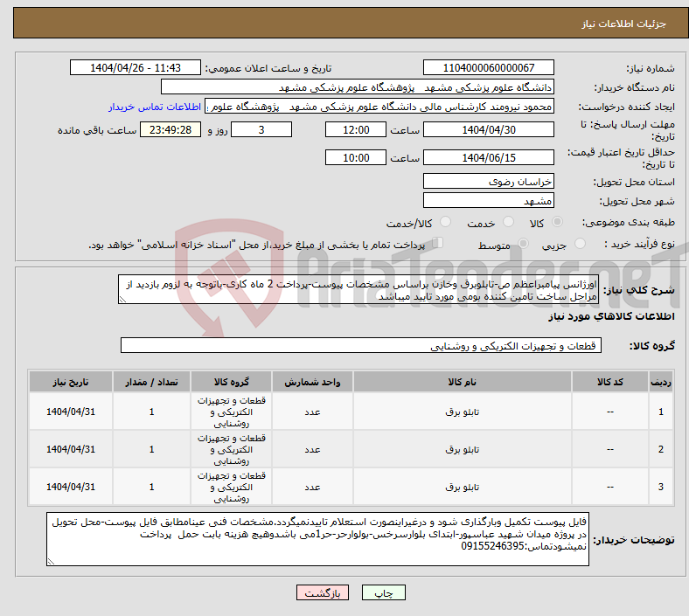This screenshot has width=689, height=616.
Task: Click the resize handle of description box
Action: [122, 300]
